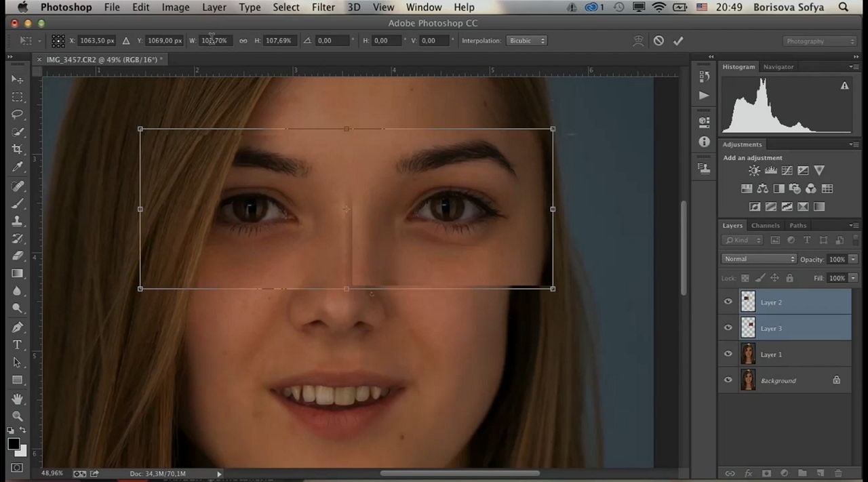Add a Photo Filter adjustment
868x482 pixels.
coord(795,189)
